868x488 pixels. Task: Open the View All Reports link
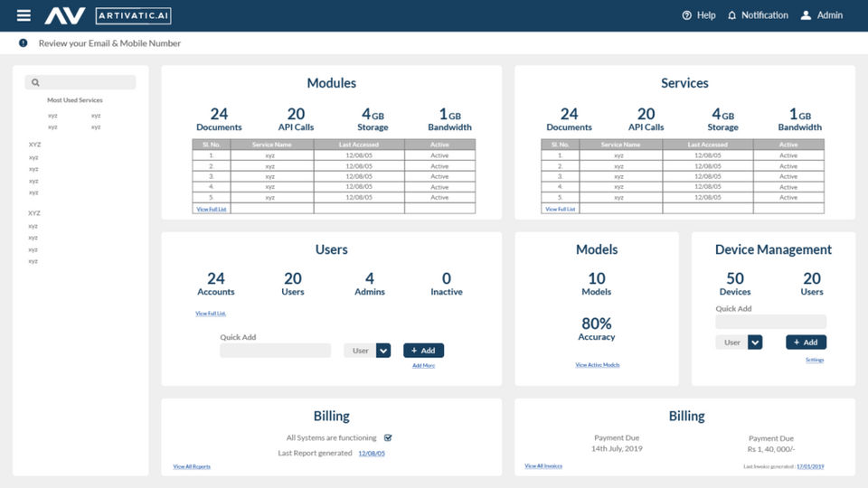point(192,466)
